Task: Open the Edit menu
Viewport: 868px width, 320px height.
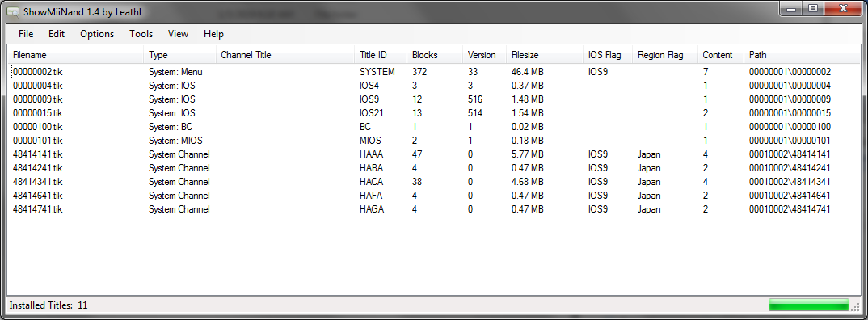Action: point(57,34)
